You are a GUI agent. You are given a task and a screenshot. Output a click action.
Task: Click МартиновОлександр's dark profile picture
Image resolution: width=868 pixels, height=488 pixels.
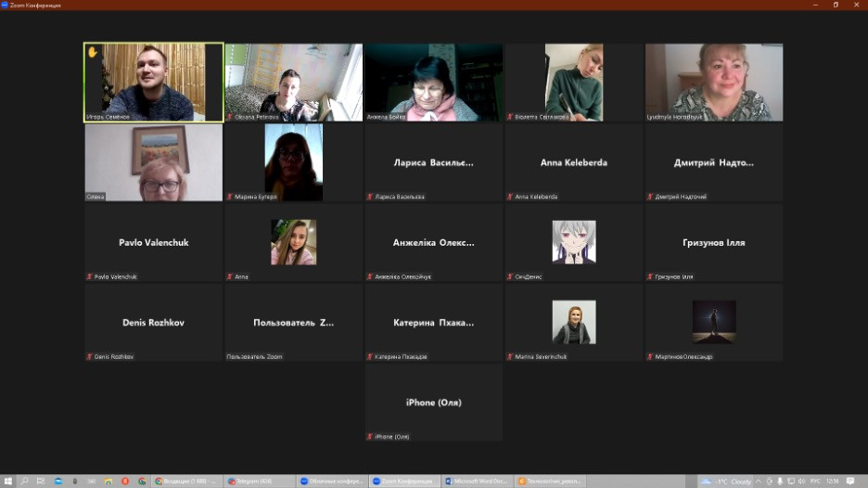pos(714,322)
